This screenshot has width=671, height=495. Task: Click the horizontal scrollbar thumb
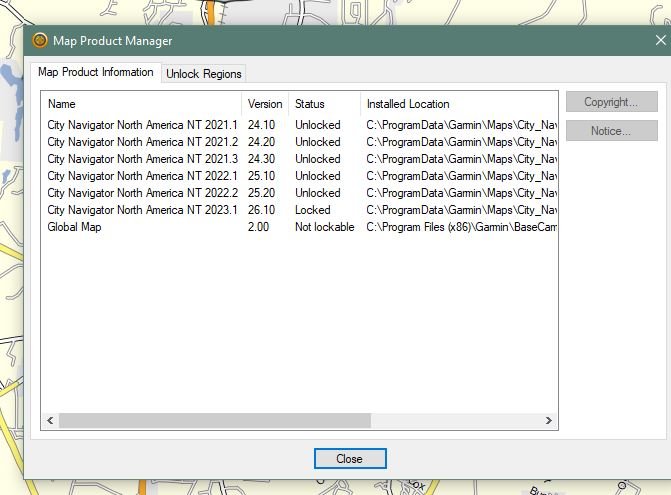pos(215,421)
